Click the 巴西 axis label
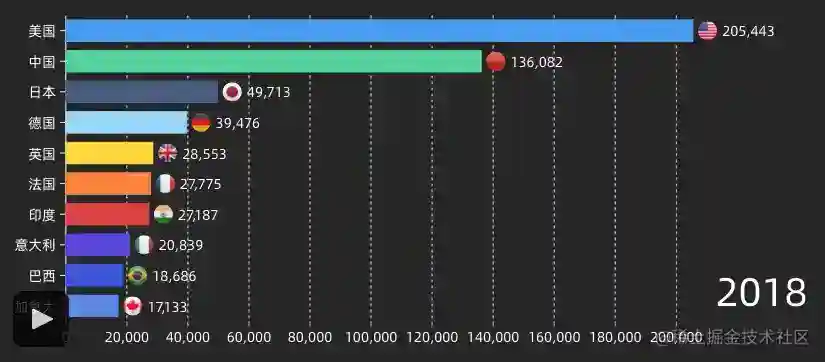The image size is (825, 362). click(42, 276)
